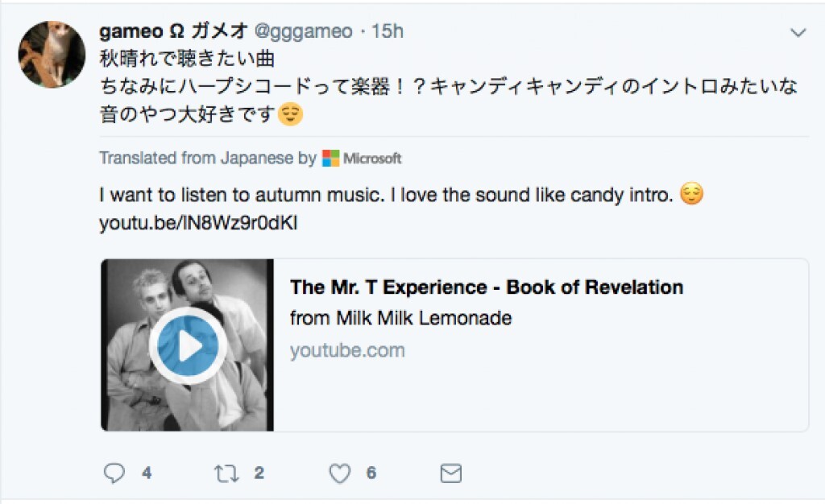The width and height of the screenshot is (825, 504).
Task: Click the cat profile avatar
Action: click(52, 54)
